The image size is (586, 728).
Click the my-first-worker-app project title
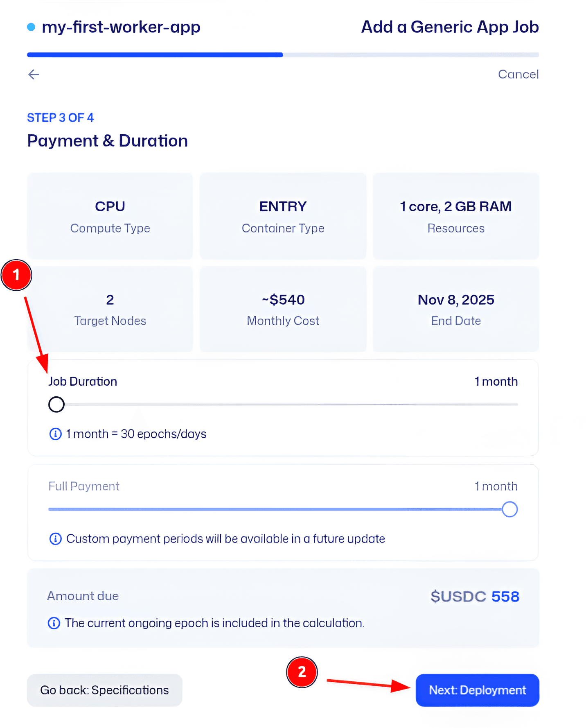tap(121, 27)
